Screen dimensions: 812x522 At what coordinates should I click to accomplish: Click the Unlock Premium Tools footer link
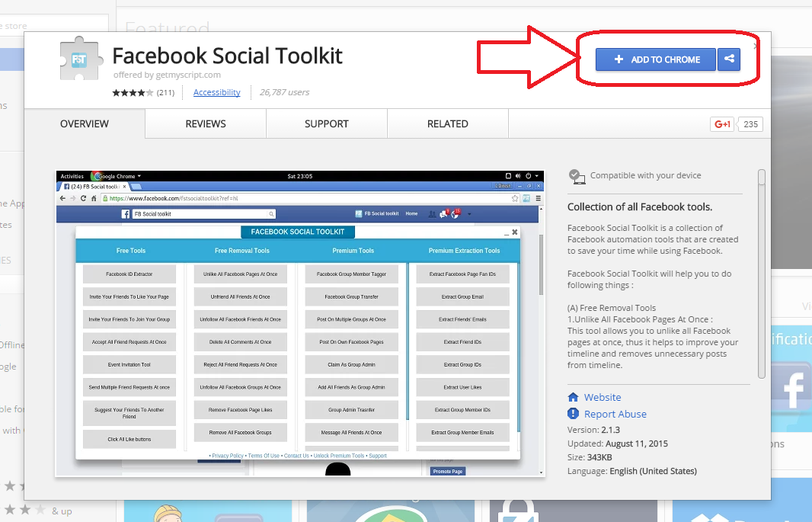click(x=339, y=456)
